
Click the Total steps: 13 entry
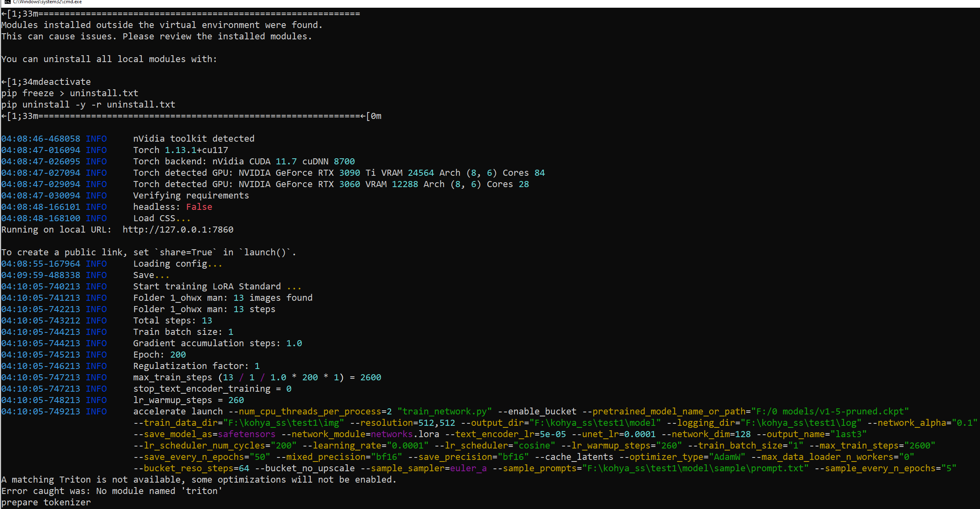[173, 320]
